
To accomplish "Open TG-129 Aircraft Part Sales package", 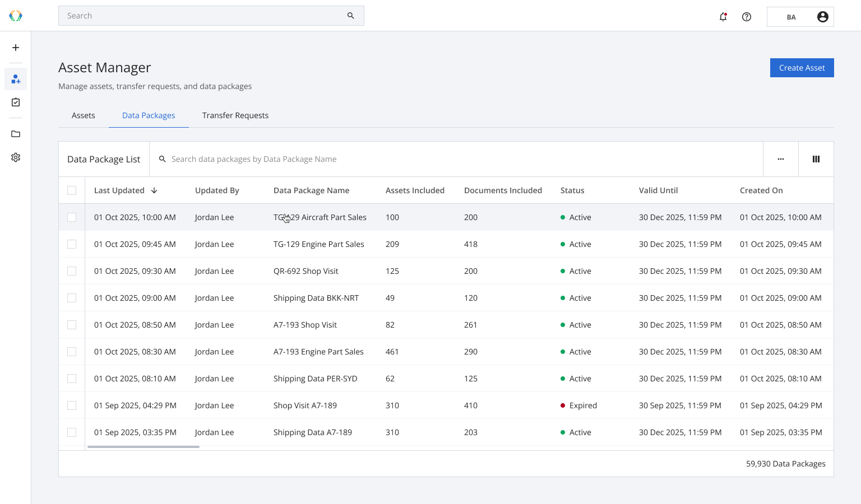I will (x=320, y=217).
